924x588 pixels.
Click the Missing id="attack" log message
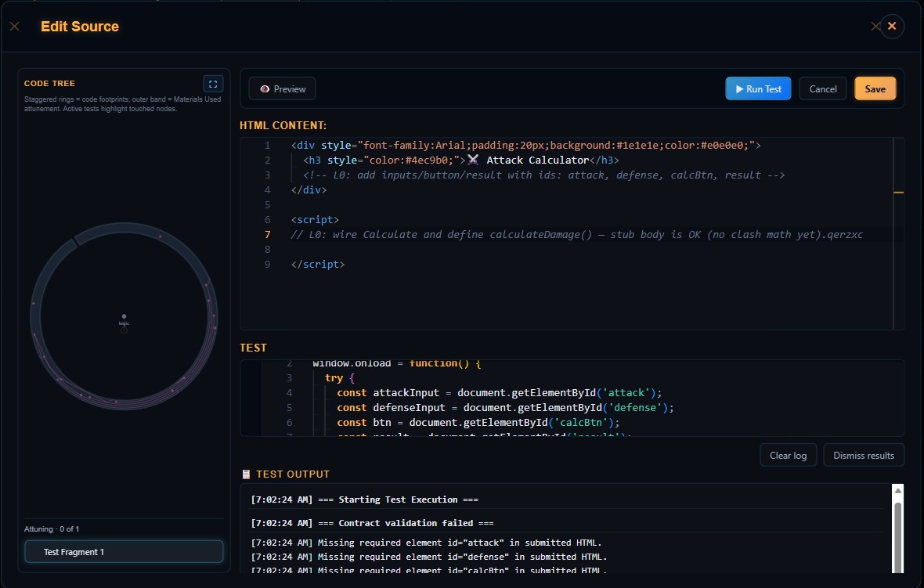point(426,543)
